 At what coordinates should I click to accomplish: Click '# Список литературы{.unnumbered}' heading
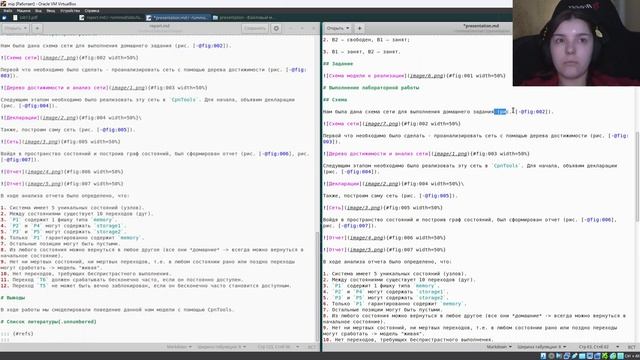coord(49,322)
